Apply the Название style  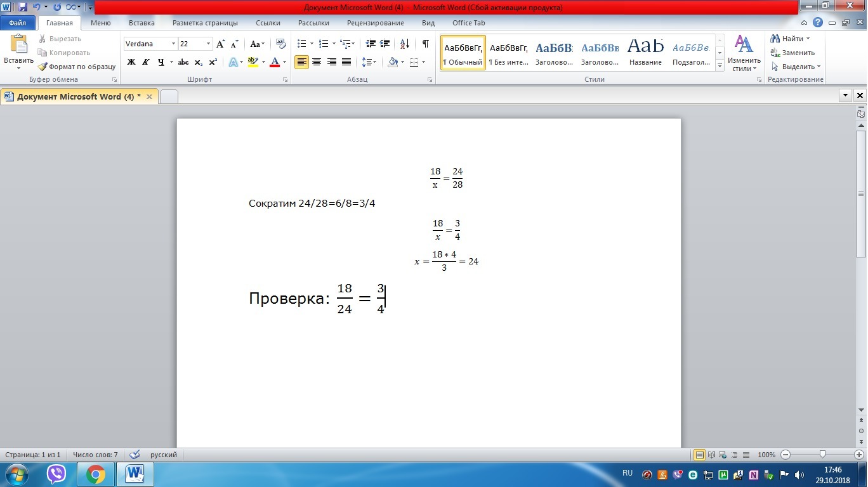pos(645,53)
